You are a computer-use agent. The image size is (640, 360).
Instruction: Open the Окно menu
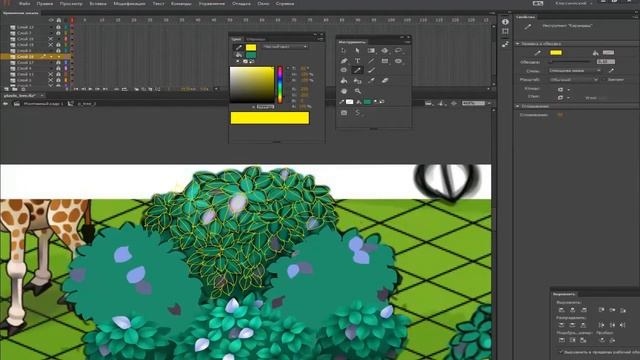(x=263, y=4)
